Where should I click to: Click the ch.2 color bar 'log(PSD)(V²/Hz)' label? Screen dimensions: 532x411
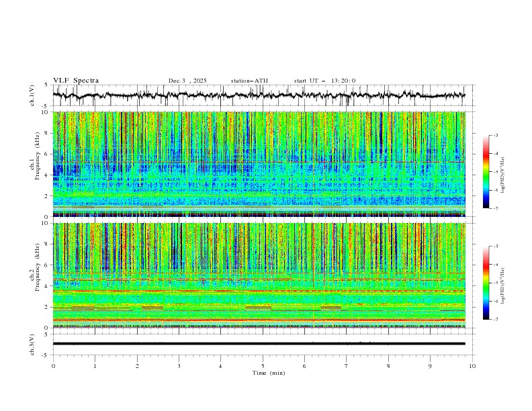tap(503, 286)
